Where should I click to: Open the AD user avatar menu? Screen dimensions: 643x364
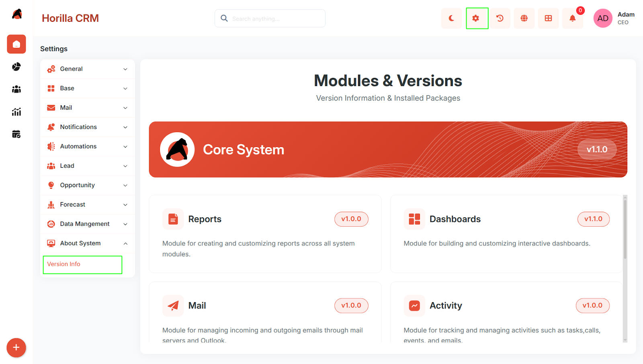(x=603, y=18)
